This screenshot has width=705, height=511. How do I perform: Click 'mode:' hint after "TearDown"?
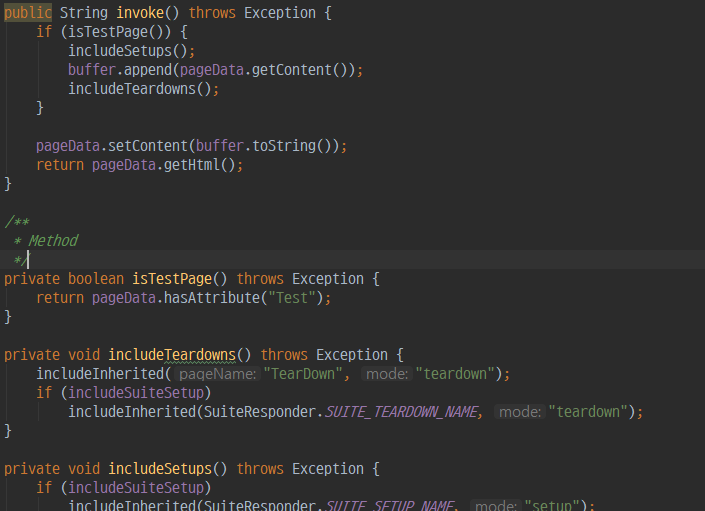coord(387,374)
